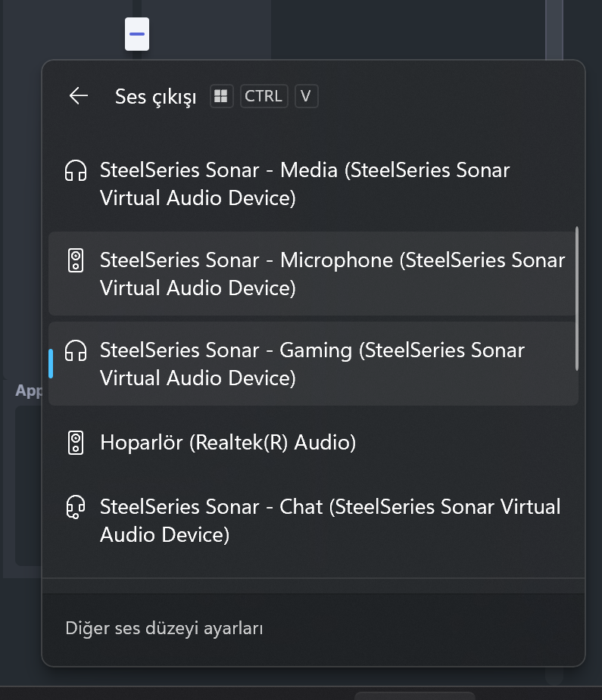
Task: Click the headphones icon for Sonar Media
Action: (76, 170)
